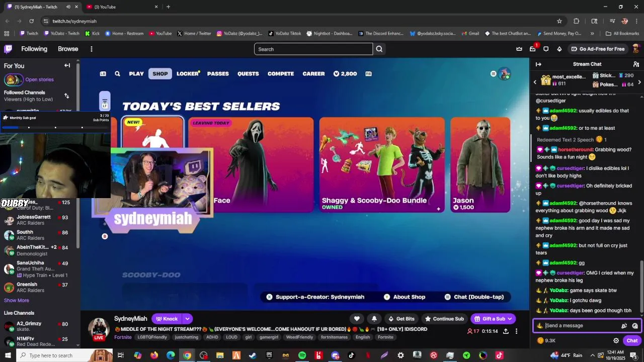The height and width of the screenshot is (362, 644).
Task: Open a new browser tab
Action: pyautogui.click(x=168, y=7)
